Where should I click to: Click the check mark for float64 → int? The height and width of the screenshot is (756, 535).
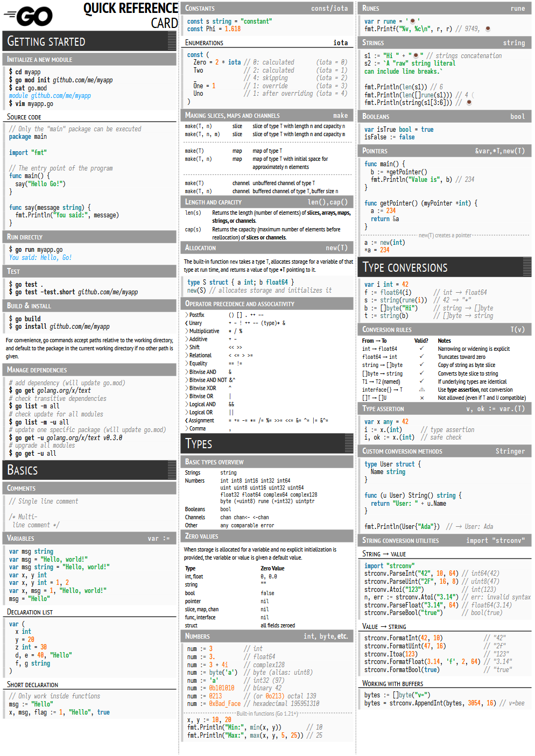click(421, 357)
